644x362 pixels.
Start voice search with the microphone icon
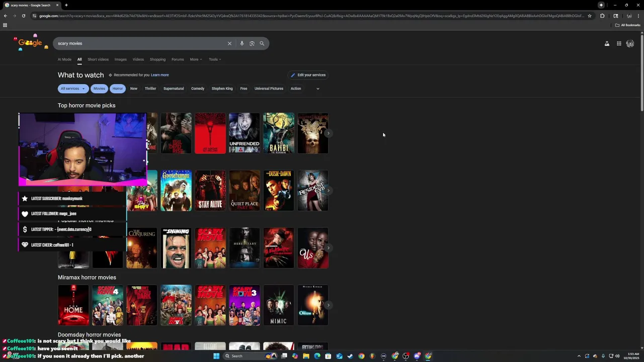click(242, 43)
